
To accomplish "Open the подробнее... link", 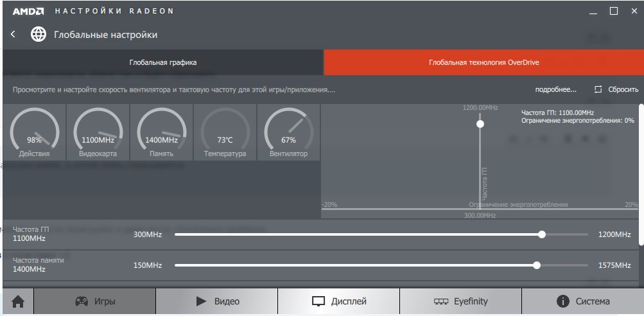I will coord(555,89).
